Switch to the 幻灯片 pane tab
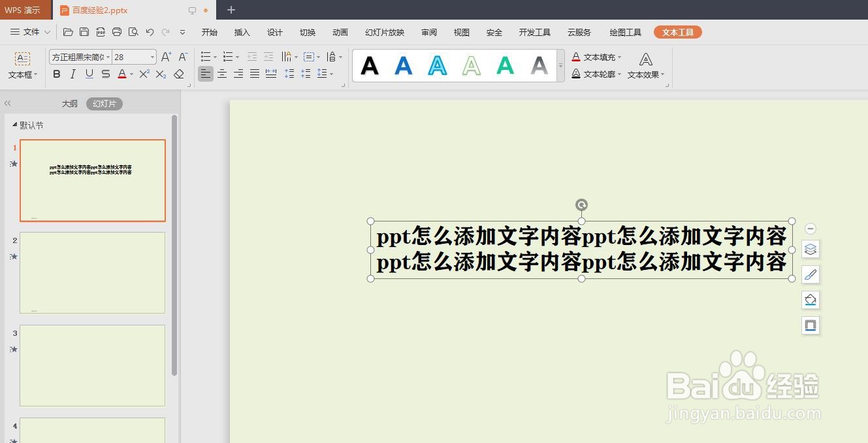This screenshot has width=868, height=443. coord(104,103)
